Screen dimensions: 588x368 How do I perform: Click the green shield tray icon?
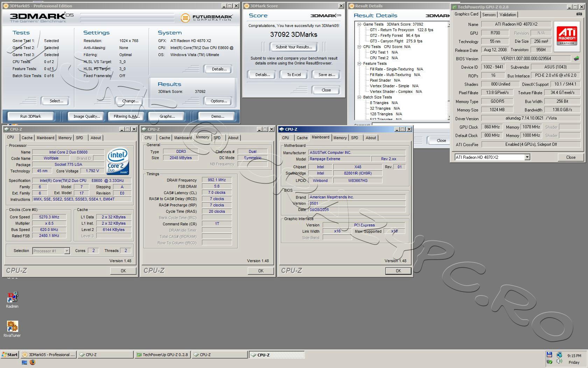549,361
